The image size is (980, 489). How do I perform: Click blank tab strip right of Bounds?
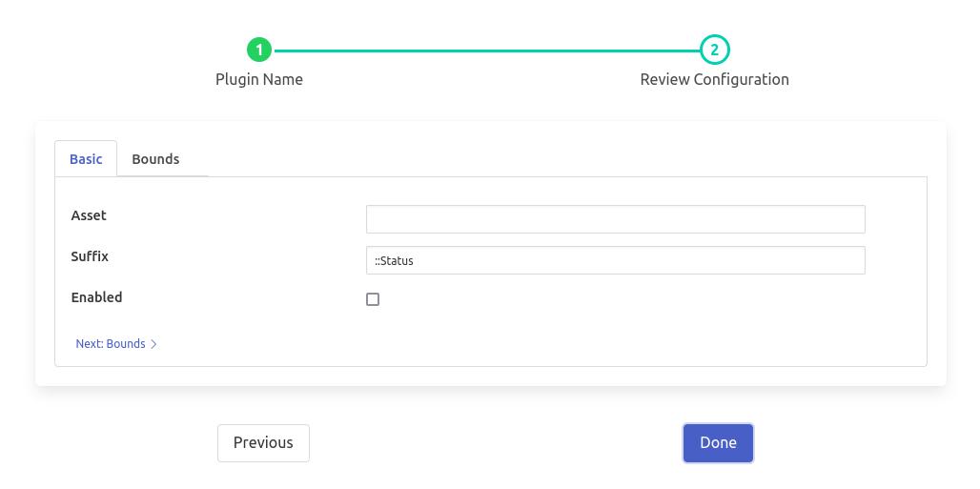click(562, 159)
